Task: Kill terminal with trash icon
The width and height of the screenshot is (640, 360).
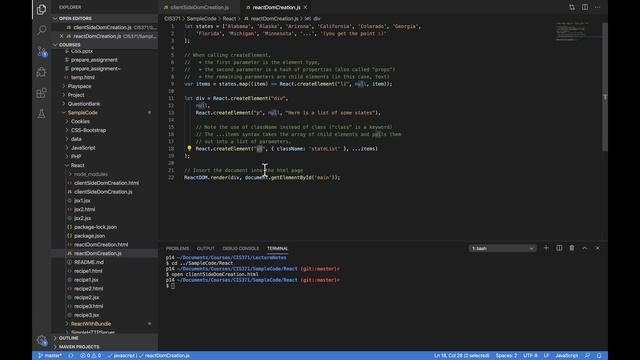Action: pyautogui.click(x=572, y=248)
